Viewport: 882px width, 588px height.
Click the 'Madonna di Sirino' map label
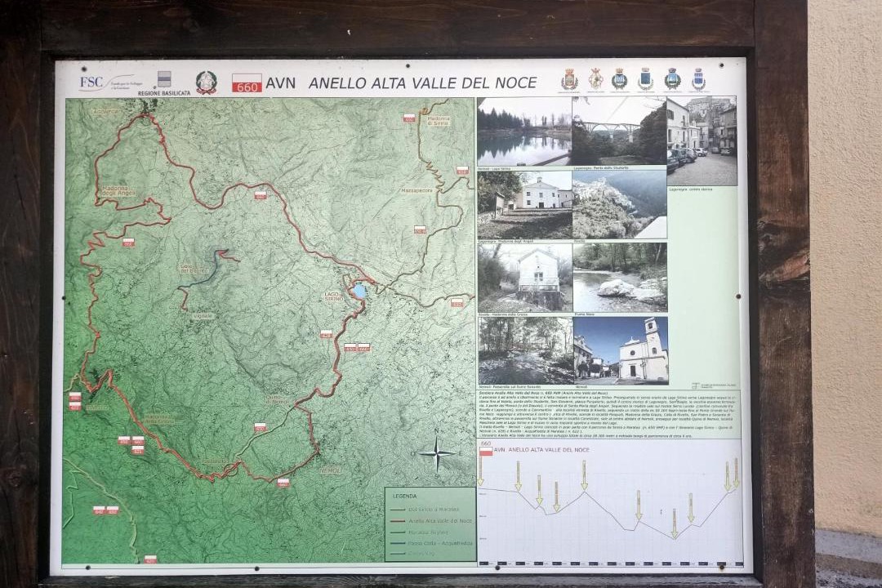coord(438,121)
